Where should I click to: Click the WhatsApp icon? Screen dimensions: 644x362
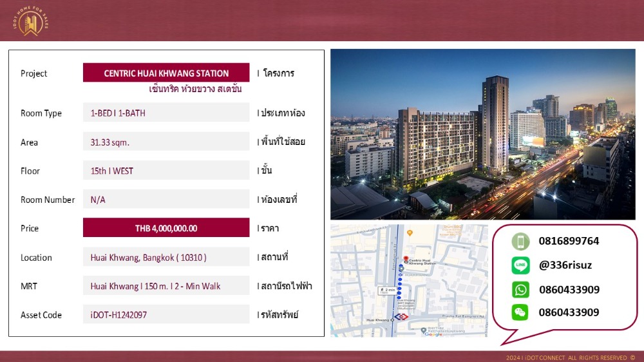(520, 290)
